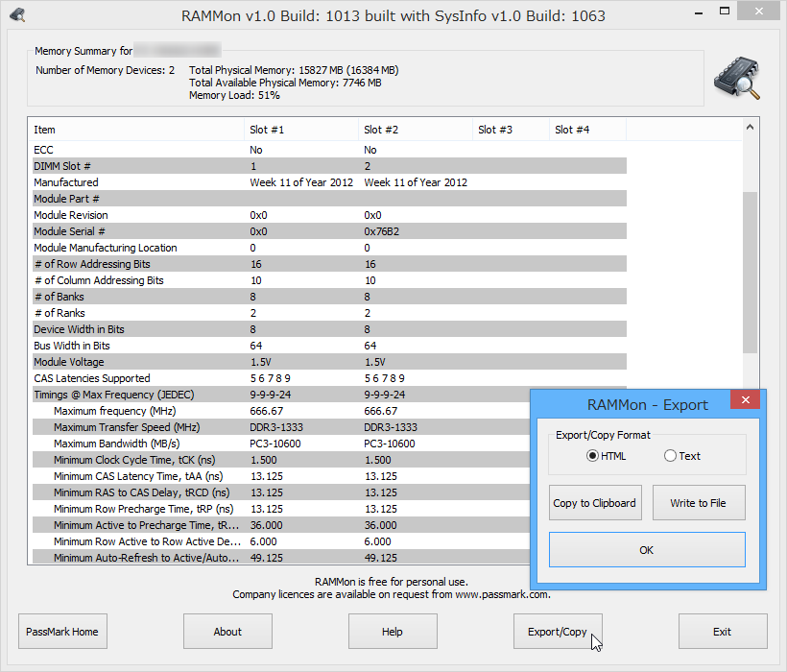Viewport: 787px width, 672px height.
Task: Click Write to File button
Action: point(698,502)
